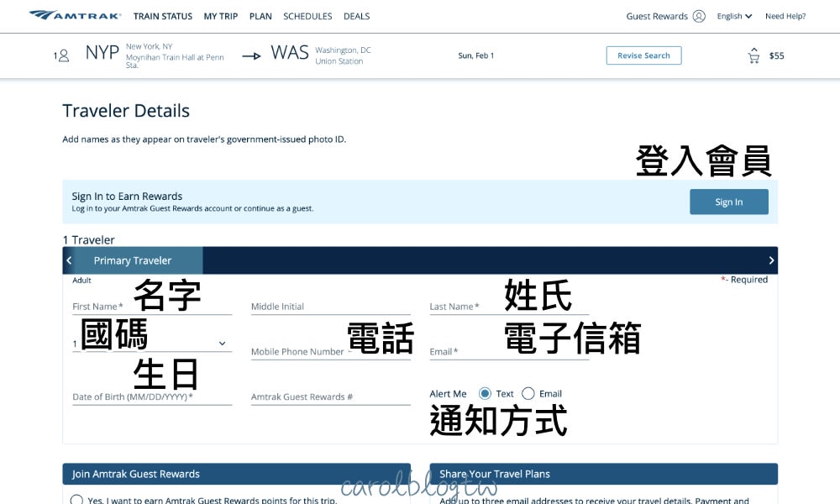Click the Traveler Details heading
The height and width of the screenshot is (504, 840).
[126, 110]
